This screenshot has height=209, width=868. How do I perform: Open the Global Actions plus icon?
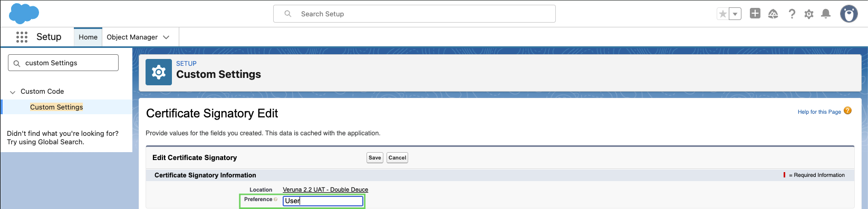755,14
